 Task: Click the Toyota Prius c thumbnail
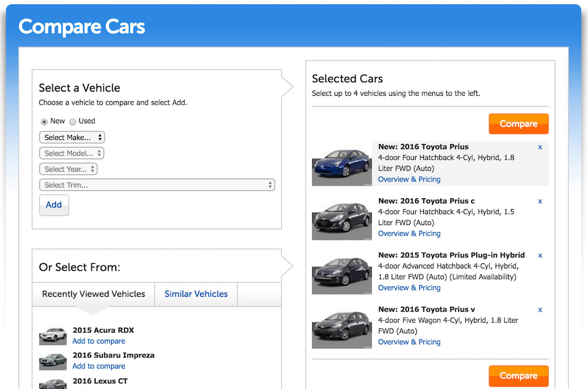342,219
